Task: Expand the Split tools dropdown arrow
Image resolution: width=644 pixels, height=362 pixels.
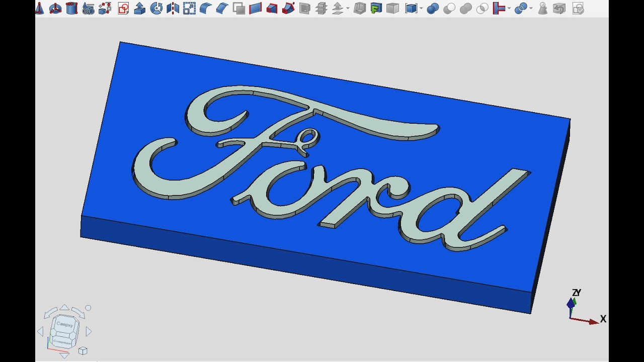Action: click(531, 9)
